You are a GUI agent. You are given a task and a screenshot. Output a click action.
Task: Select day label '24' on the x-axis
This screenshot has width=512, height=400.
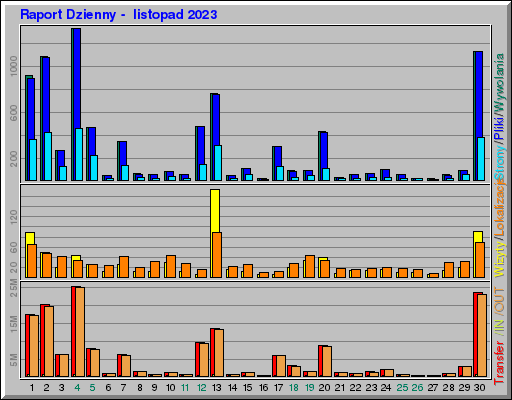coord(386,388)
